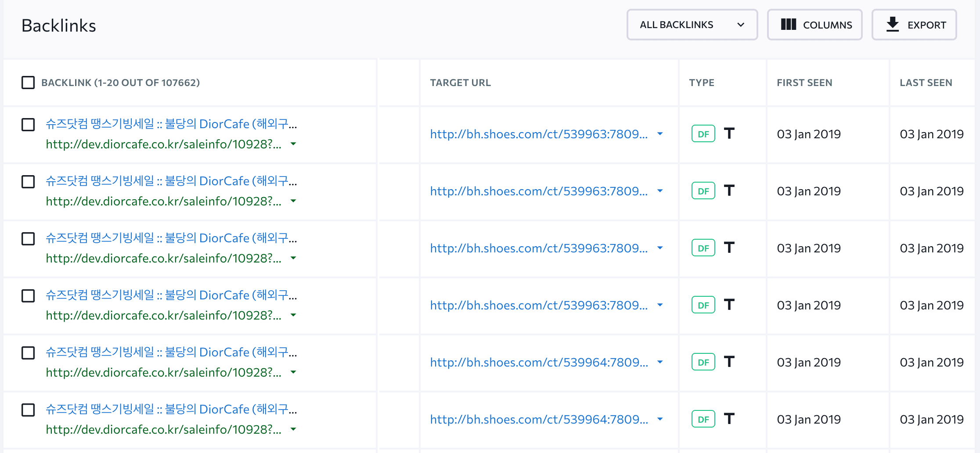Click the columns layout icon on COLUMNS button
The image size is (980, 453).
pos(789,25)
